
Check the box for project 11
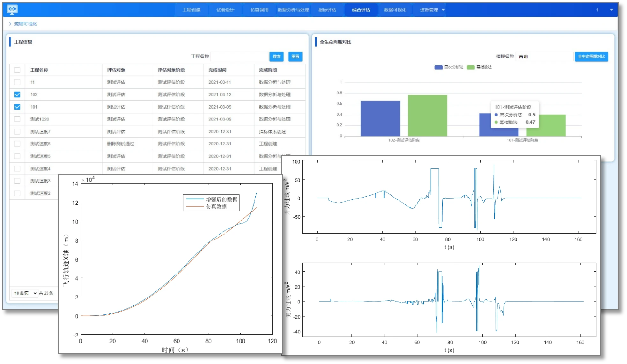pos(18,82)
